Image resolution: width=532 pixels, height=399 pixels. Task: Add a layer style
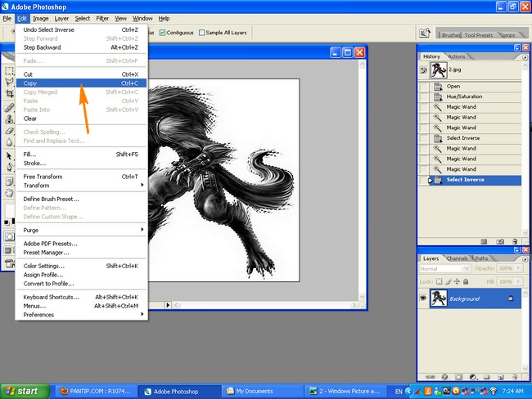(x=444, y=377)
